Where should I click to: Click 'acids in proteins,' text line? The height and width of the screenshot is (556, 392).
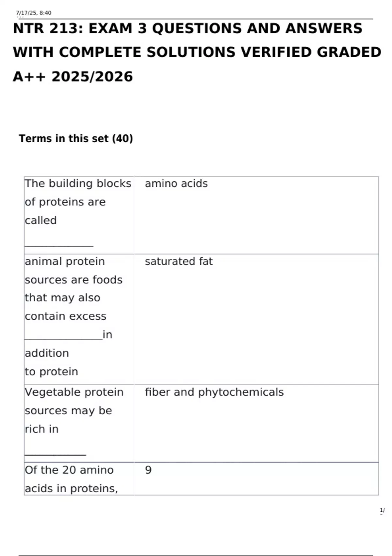[71, 489]
